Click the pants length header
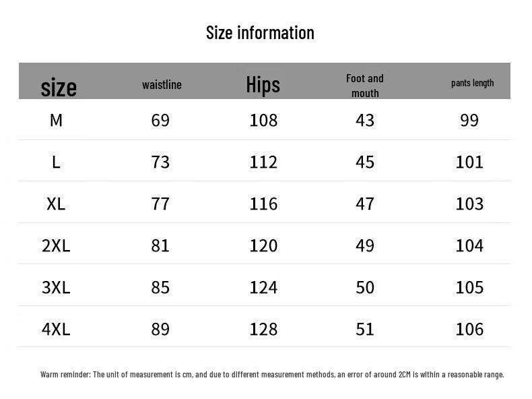Viewport: 532px width, 399px height. [x=472, y=83]
